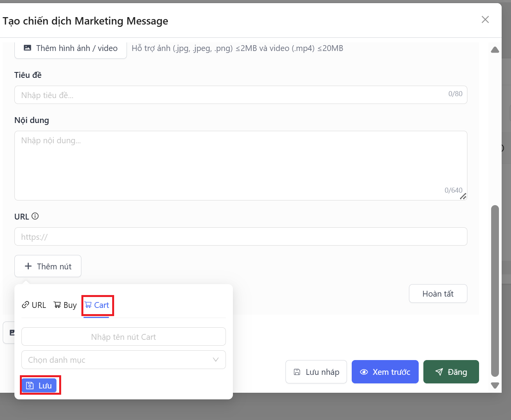Click the URL info circle icon
Viewport: 511px width, 420px height.
[x=35, y=216]
